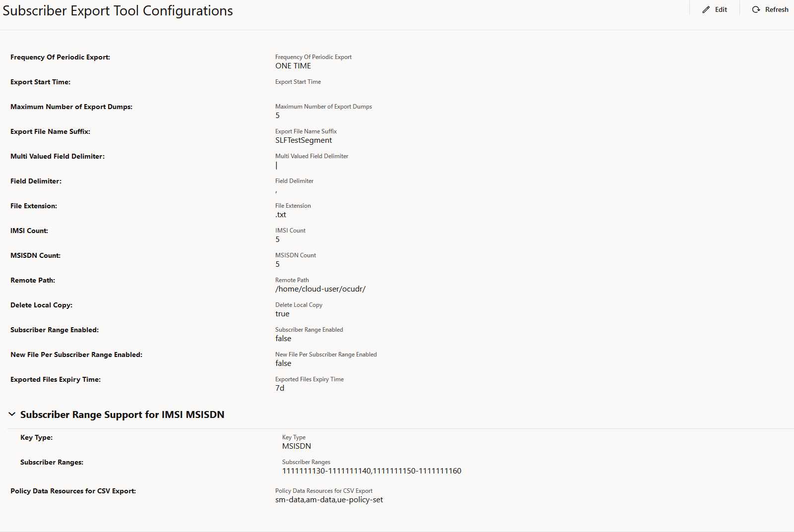Select the Key Type value MSISDN
The image size is (794, 532).
click(297, 446)
